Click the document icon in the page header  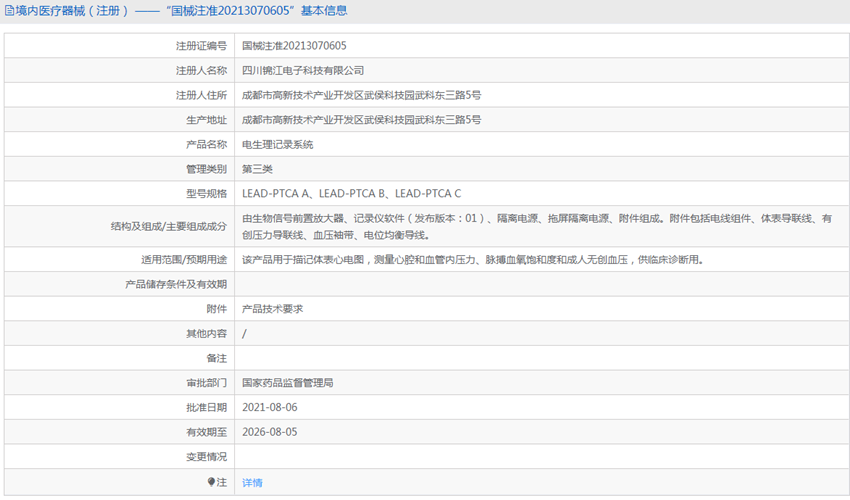coord(9,11)
